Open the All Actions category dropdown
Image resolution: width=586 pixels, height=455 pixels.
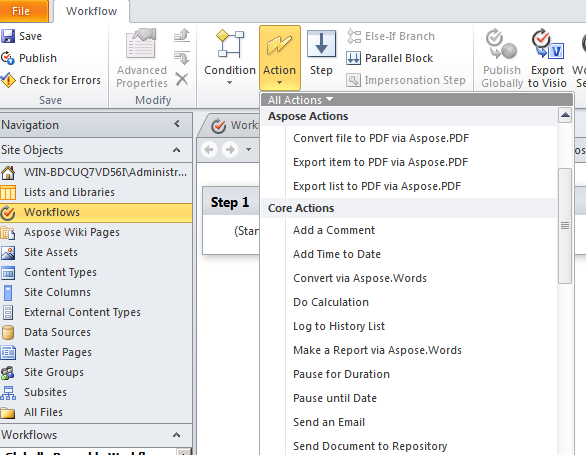tap(300, 100)
